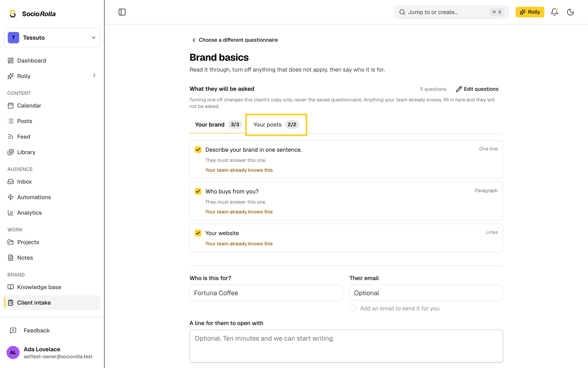Tick Add an email to send it checkbox

[x=353, y=308]
